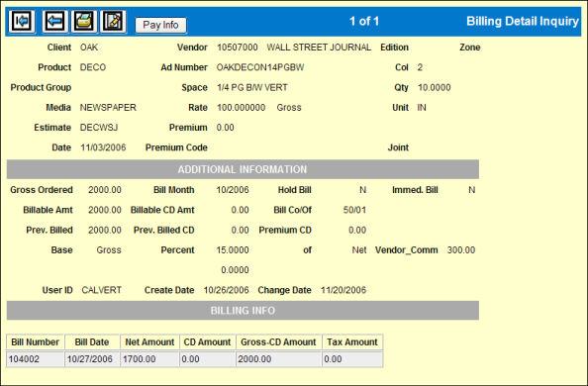Image resolution: width=588 pixels, height=386 pixels.
Task: Select Change Date value 11/20/2006
Action: [343, 290]
